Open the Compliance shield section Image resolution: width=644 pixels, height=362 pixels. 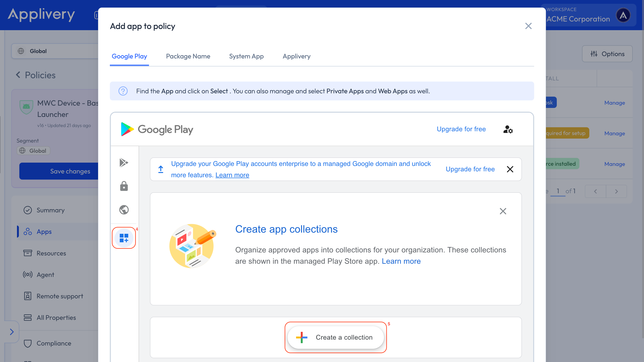pyautogui.click(x=28, y=343)
